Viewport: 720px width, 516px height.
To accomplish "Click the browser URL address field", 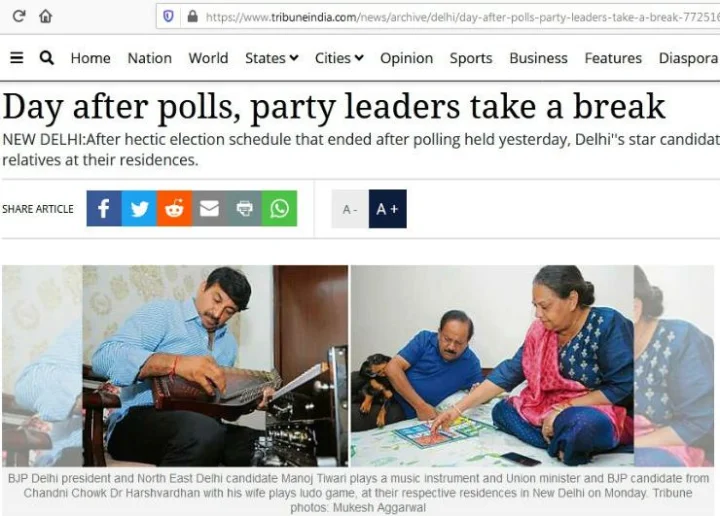I will (x=438, y=17).
